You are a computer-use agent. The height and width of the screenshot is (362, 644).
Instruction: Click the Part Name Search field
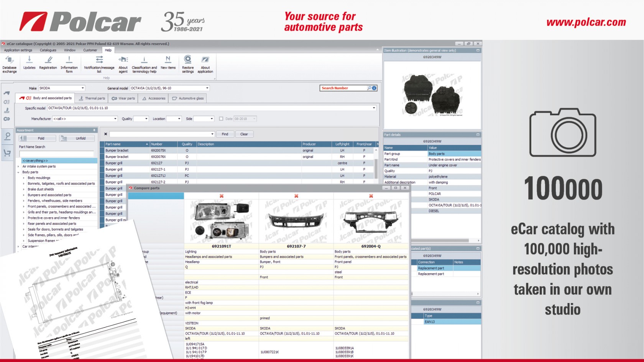tap(57, 154)
